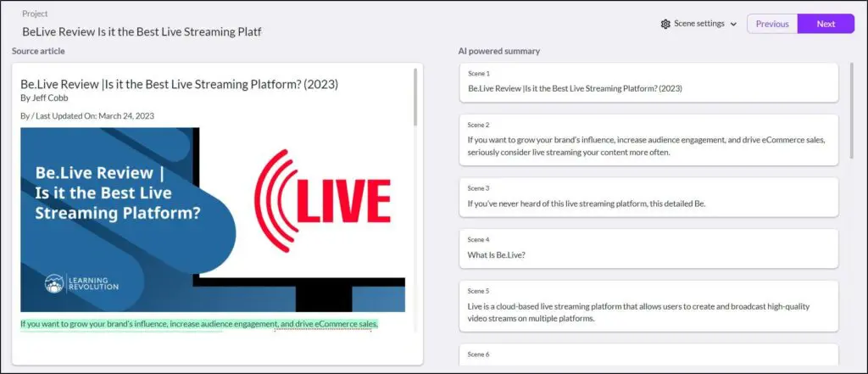
Task: Edit the project title field
Action: (142, 31)
